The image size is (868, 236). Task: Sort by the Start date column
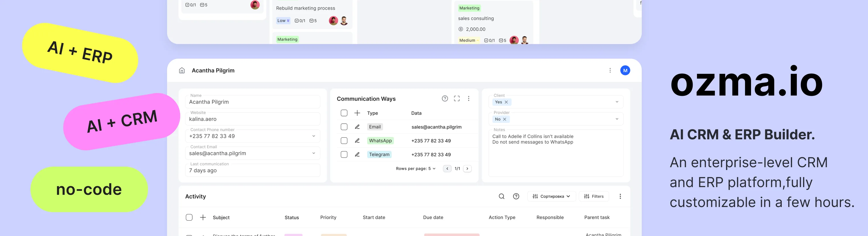click(374, 218)
